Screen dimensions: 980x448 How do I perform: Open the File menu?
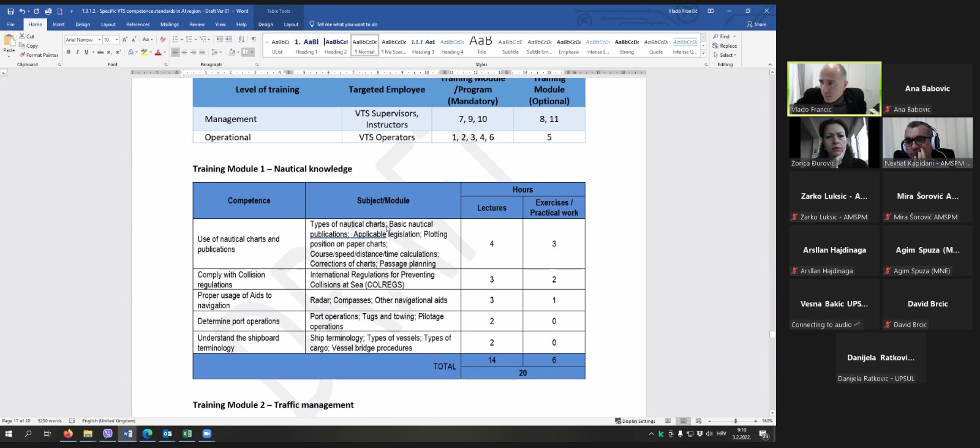pyautogui.click(x=10, y=25)
